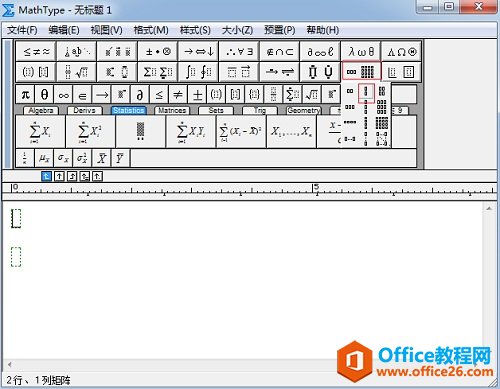This screenshot has height=389, width=500.
Task: Switch to Sets tab
Action: (x=216, y=110)
